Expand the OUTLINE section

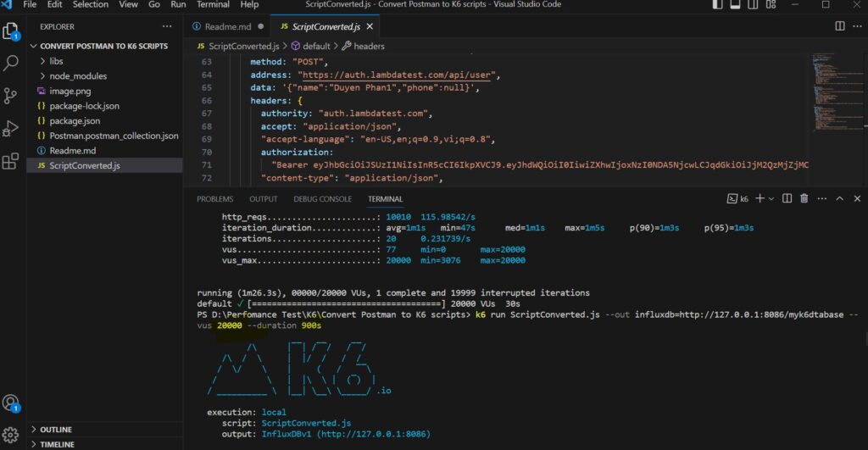point(56,430)
